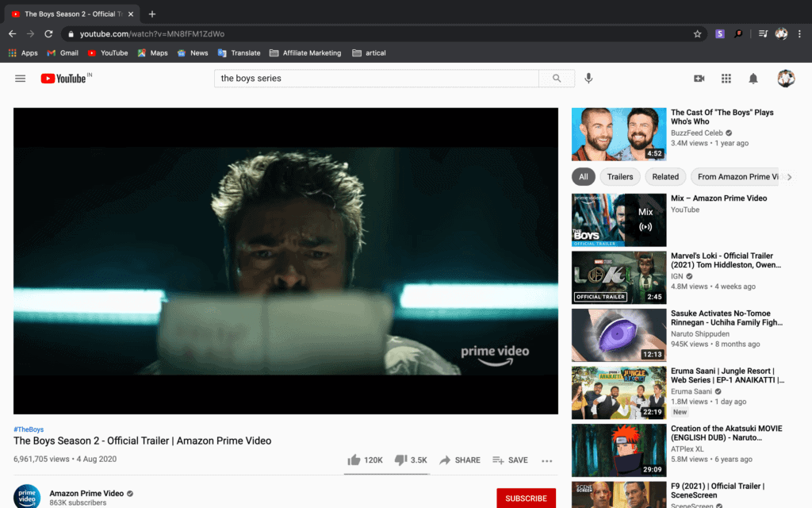Open Mix – Amazon Prime Video thumbnail
Viewport: 812px width, 508px height.
pos(619,221)
